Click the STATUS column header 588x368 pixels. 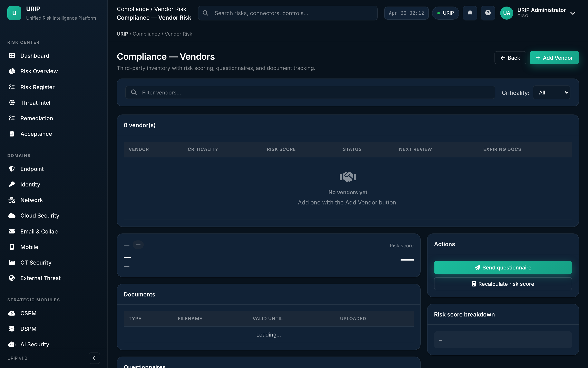352,149
